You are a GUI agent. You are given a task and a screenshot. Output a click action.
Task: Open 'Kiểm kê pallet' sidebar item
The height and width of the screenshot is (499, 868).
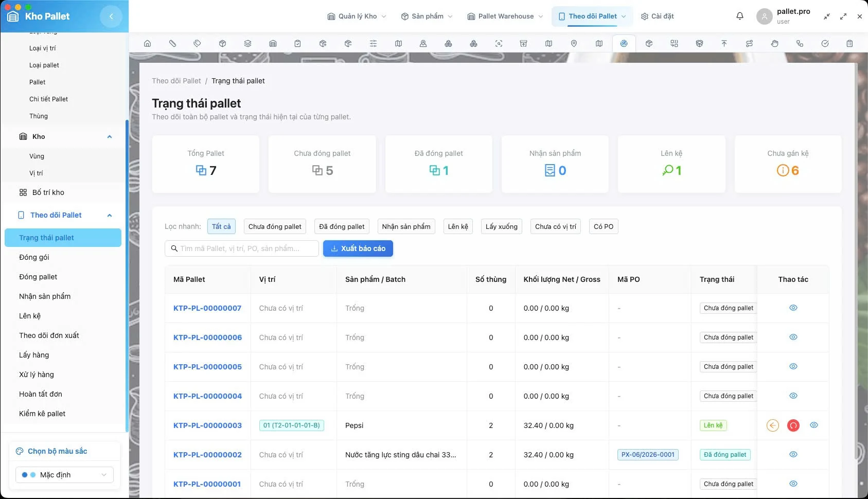point(42,414)
